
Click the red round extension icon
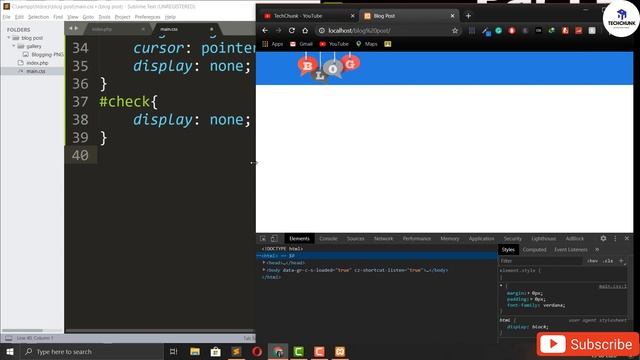click(x=512, y=31)
